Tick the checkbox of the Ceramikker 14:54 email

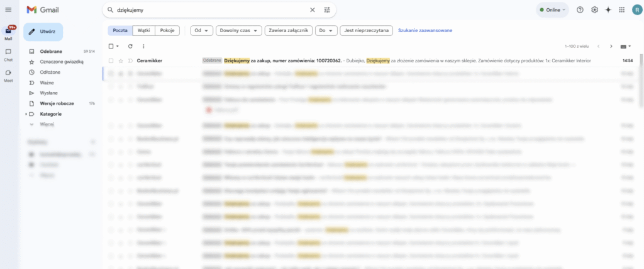(111, 61)
